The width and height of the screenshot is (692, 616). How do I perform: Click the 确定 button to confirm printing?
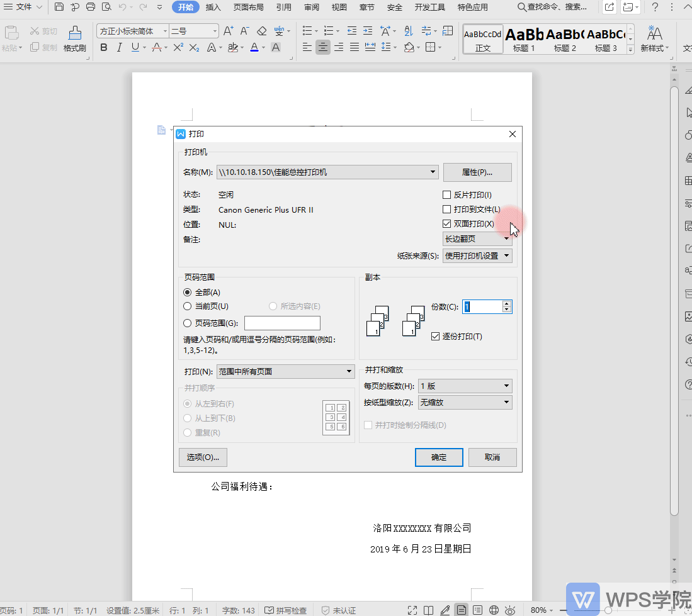(439, 457)
